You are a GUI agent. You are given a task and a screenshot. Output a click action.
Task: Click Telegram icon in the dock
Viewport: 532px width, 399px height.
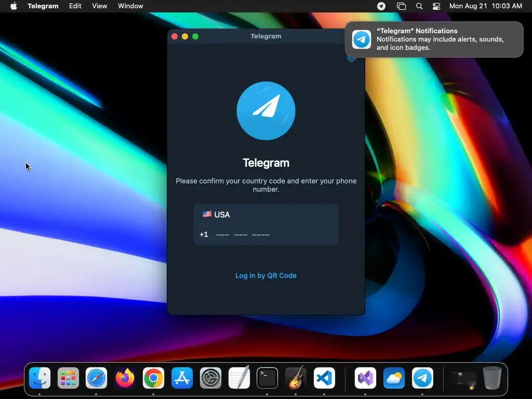422,378
